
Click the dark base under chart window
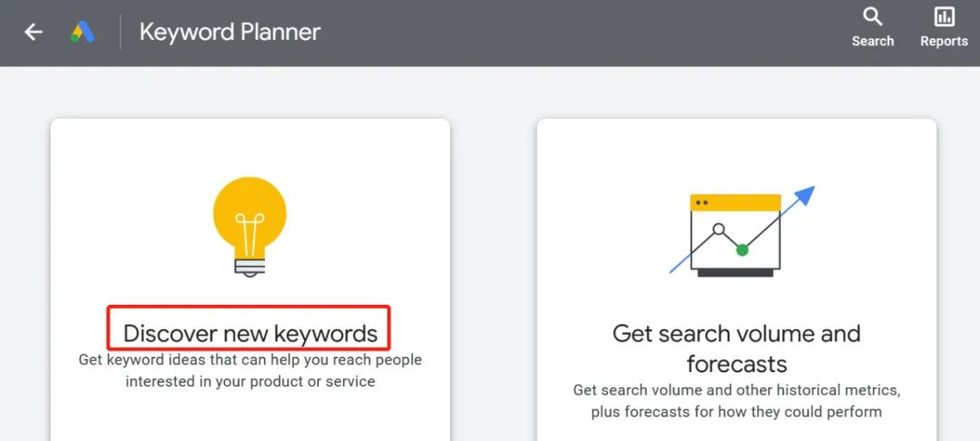(735, 271)
